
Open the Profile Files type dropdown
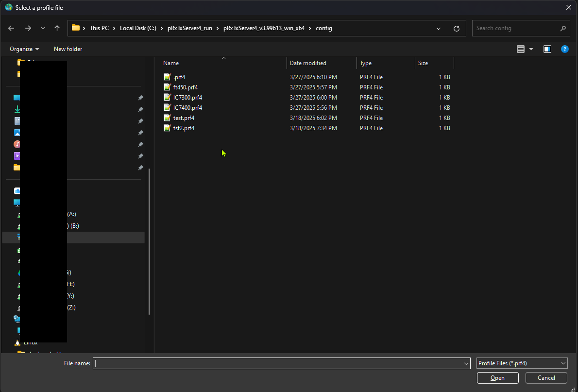pyautogui.click(x=522, y=363)
